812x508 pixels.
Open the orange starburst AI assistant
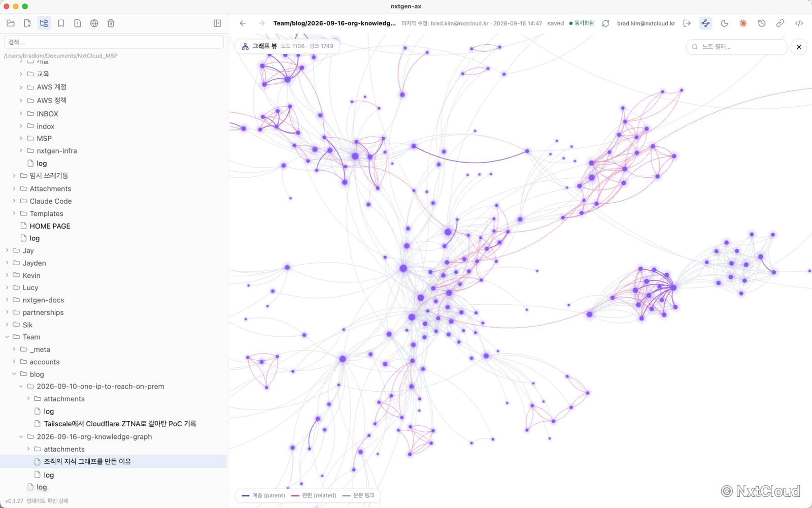click(743, 23)
